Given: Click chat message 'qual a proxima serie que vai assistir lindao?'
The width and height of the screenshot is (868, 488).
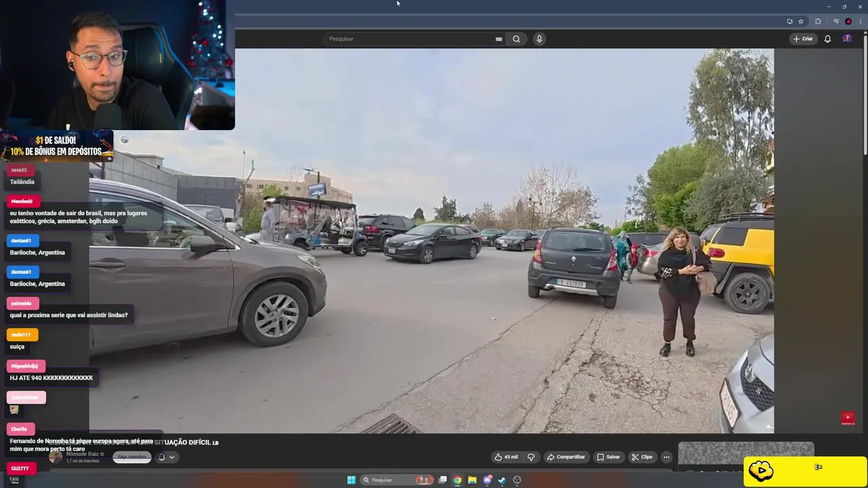Looking at the screenshot, I should coord(68,315).
